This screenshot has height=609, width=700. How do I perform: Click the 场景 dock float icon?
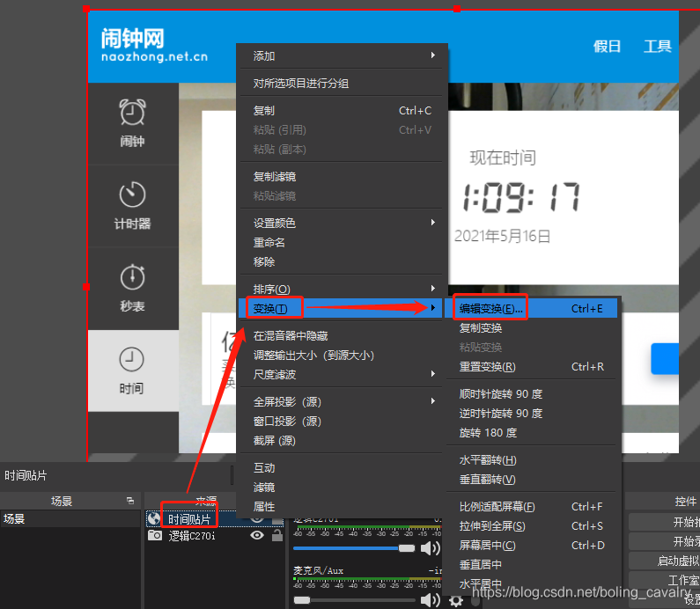pos(130,501)
